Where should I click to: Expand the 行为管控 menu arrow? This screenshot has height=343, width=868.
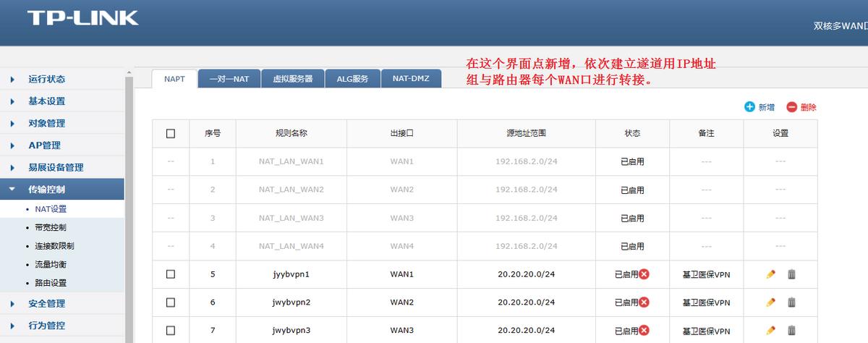point(12,326)
